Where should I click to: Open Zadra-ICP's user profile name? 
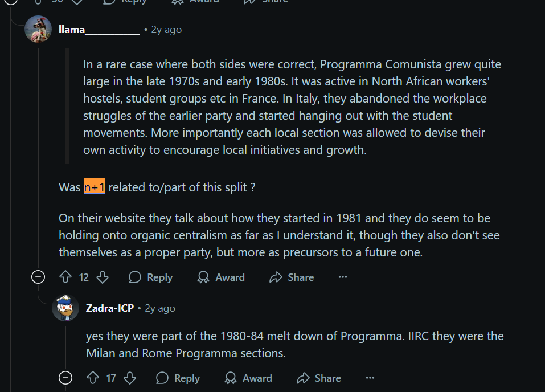coord(110,308)
